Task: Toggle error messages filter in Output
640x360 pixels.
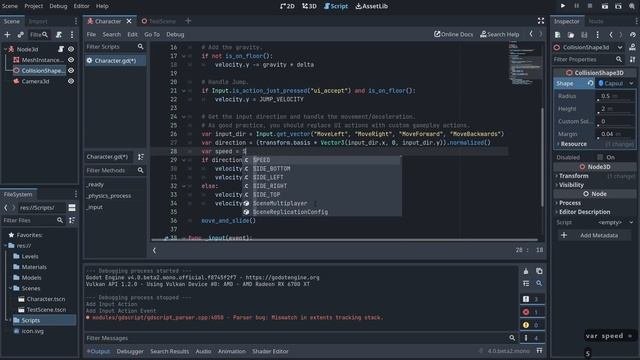Action: (x=532, y=312)
